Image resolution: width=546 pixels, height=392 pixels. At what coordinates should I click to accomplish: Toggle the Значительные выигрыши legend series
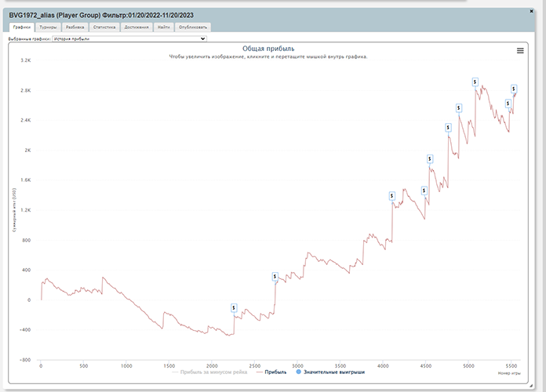330,372
